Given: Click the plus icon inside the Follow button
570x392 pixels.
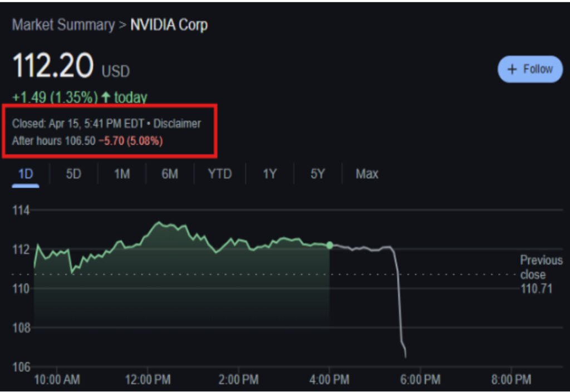Looking at the screenshot, I should pyautogui.click(x=513, y=70).
